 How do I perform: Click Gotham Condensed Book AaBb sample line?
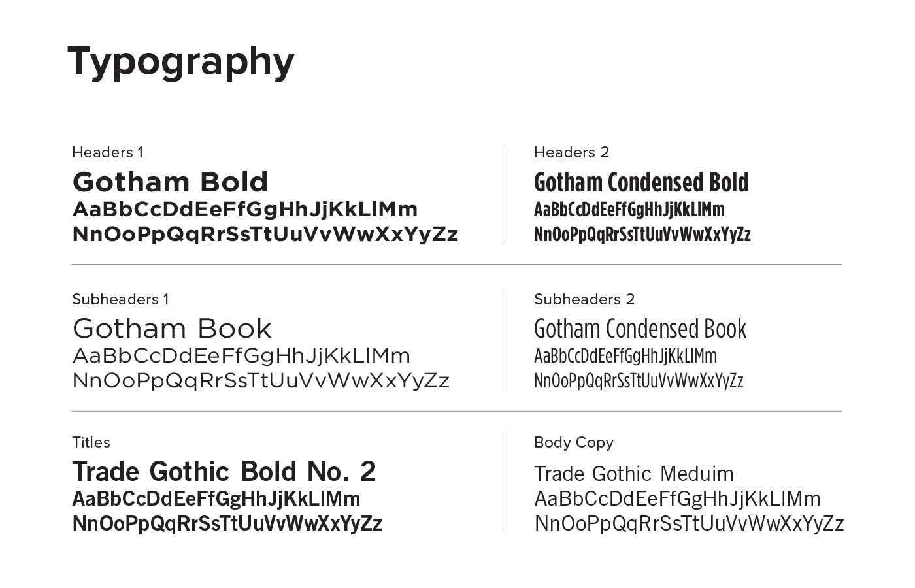click(x=625, y=356)
